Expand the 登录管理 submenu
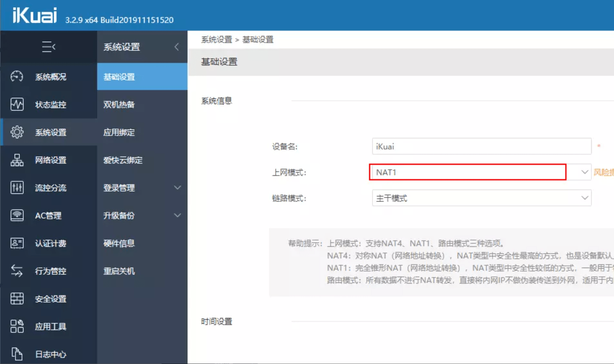The width and height of the screenshot is (614, 364). [x=177, y=188]
